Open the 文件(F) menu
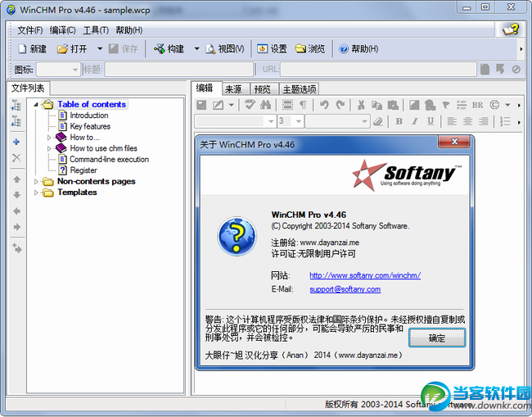The width and height of the screenshot is (532, 417). coord(29,30)
